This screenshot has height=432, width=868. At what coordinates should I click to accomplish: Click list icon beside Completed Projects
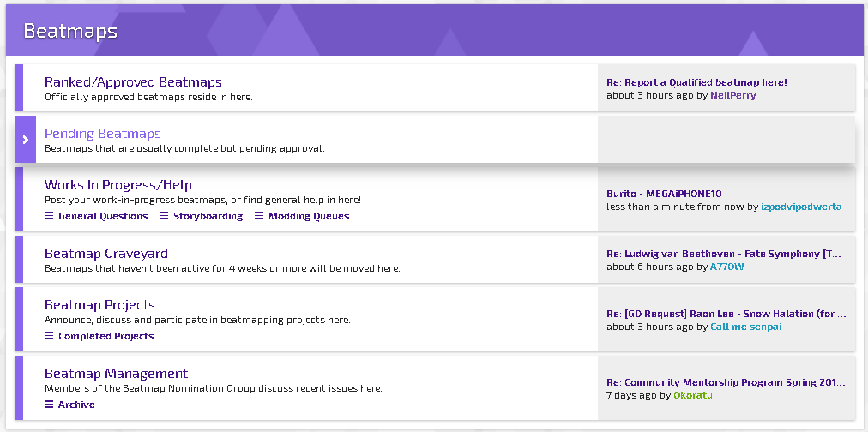[49, 336]
